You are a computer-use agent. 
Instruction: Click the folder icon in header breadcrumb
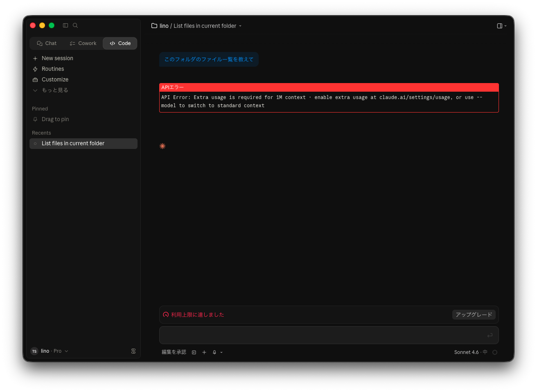[x=154, y=26]
